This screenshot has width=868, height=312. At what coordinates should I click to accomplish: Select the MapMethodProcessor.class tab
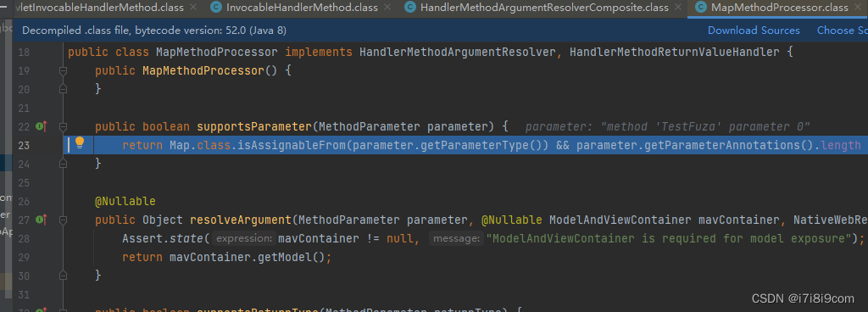pyautogui.click(x=779, y=8)
